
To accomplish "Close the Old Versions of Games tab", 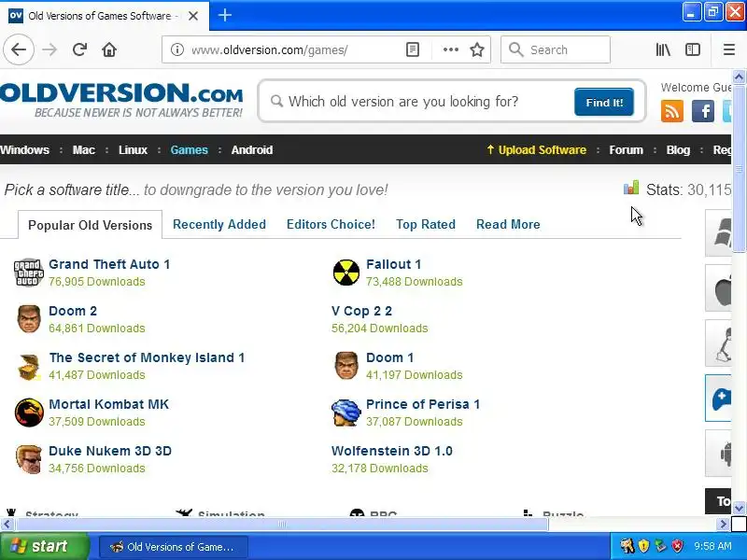I will pos(193,16).
